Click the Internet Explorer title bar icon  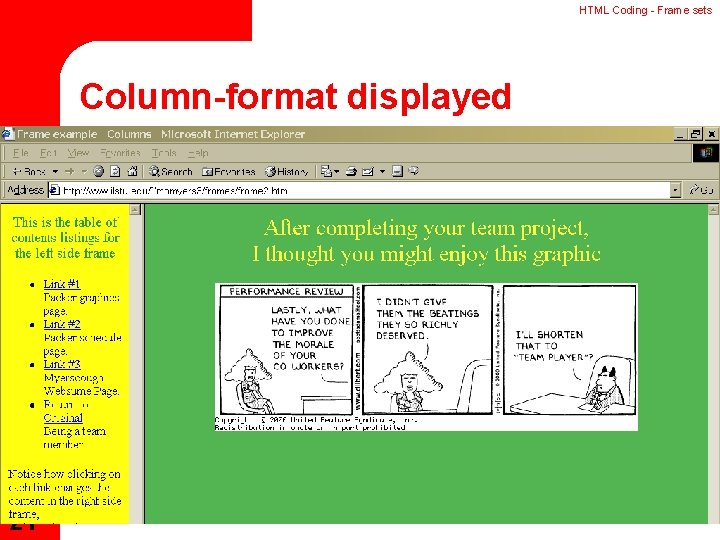(x=7, y=134)
